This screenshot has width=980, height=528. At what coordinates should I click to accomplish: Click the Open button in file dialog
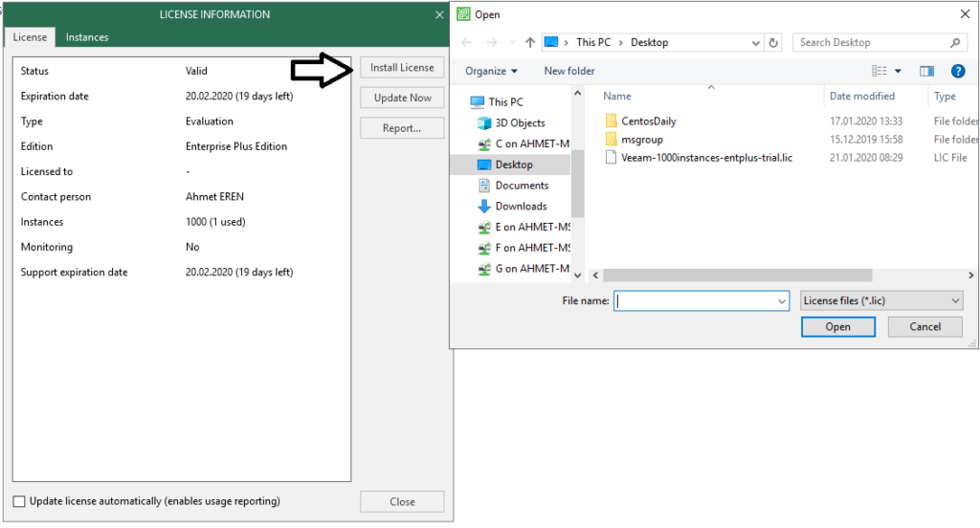coord(838,327)
